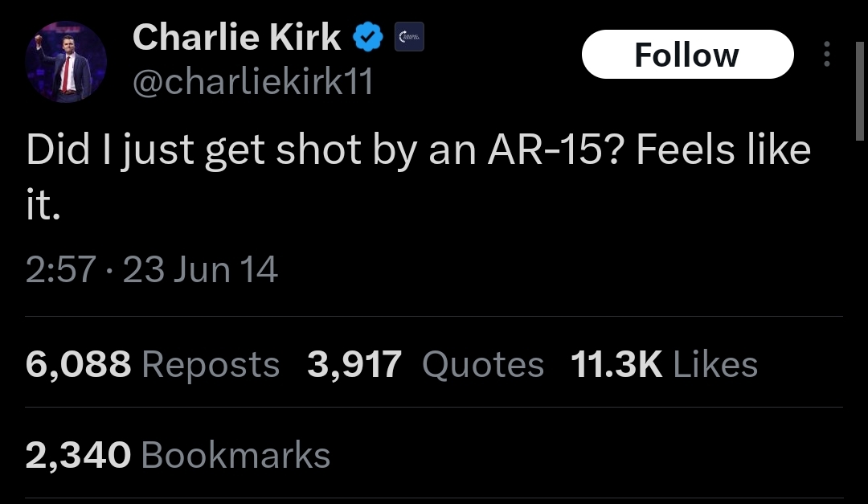Click the blue verified checkmark badge

click(369, 38)
